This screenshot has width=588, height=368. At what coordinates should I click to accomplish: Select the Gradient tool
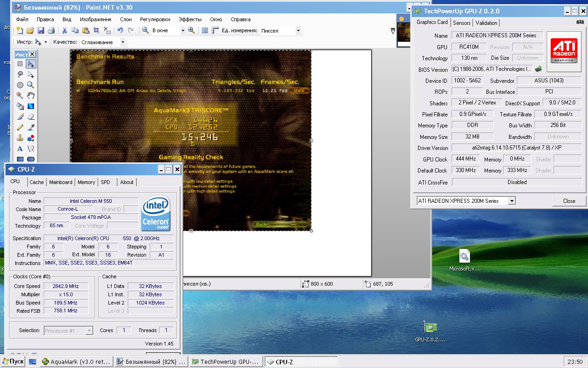click(x=31, y=106)
